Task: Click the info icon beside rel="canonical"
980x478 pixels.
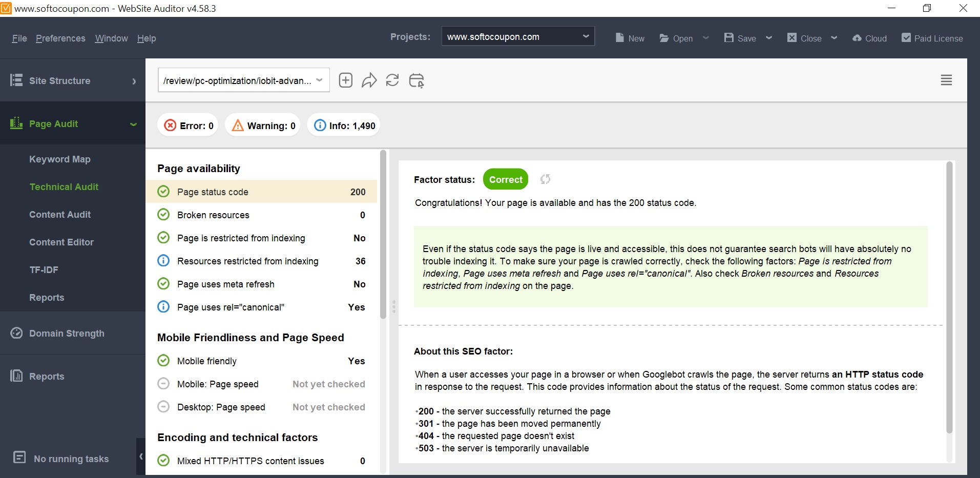Action: pos(163,307)
